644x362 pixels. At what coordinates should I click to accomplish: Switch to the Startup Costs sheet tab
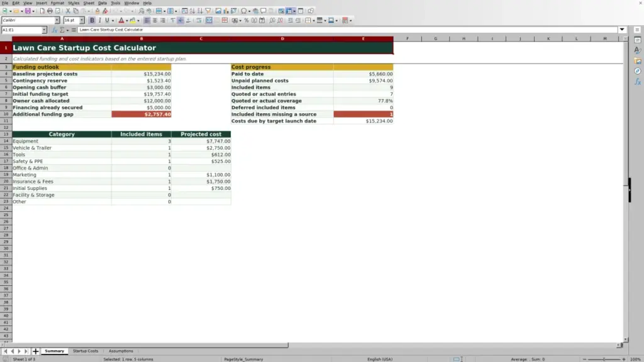click(x=86, y=351)
